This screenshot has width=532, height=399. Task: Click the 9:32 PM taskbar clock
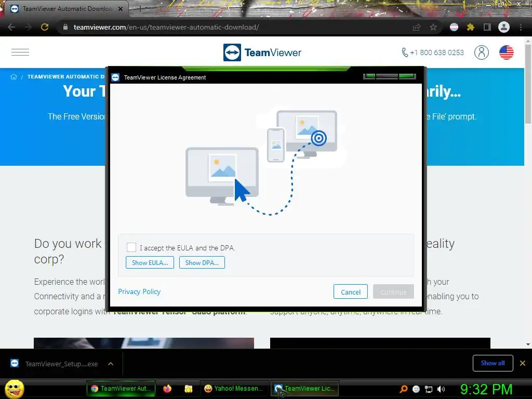tap(486, 389)
